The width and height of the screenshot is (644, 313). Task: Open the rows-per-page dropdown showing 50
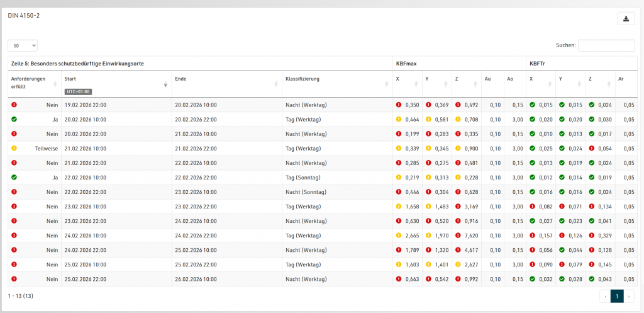pyautogui.click(x=23, y=45)
